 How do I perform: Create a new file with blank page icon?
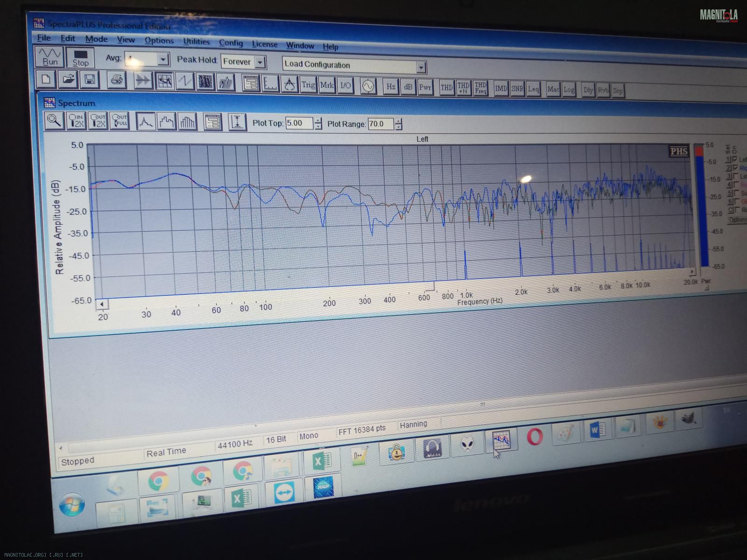46,79
